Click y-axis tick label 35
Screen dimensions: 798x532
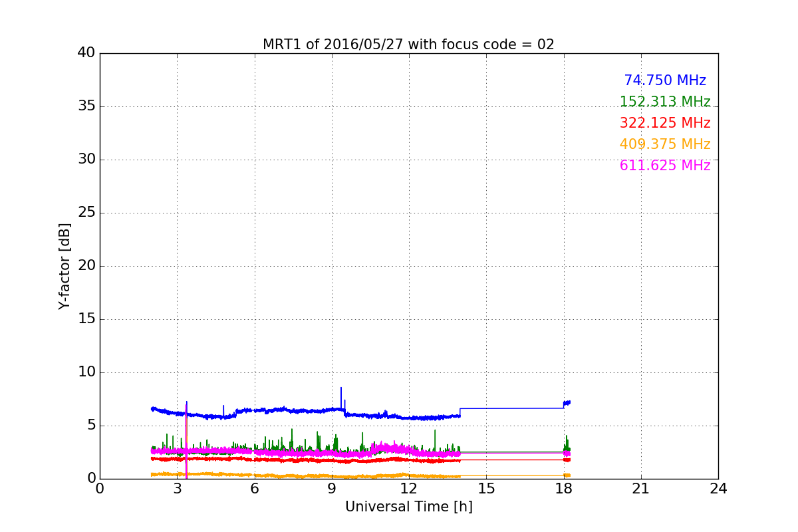point(86,106)
